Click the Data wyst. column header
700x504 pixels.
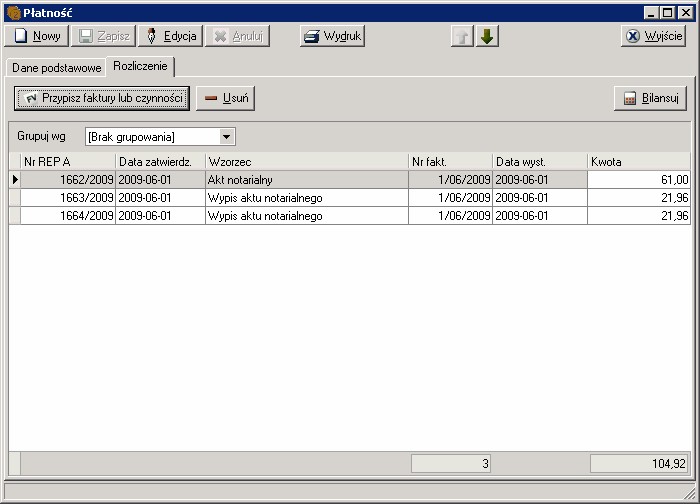tap(539, 161)
